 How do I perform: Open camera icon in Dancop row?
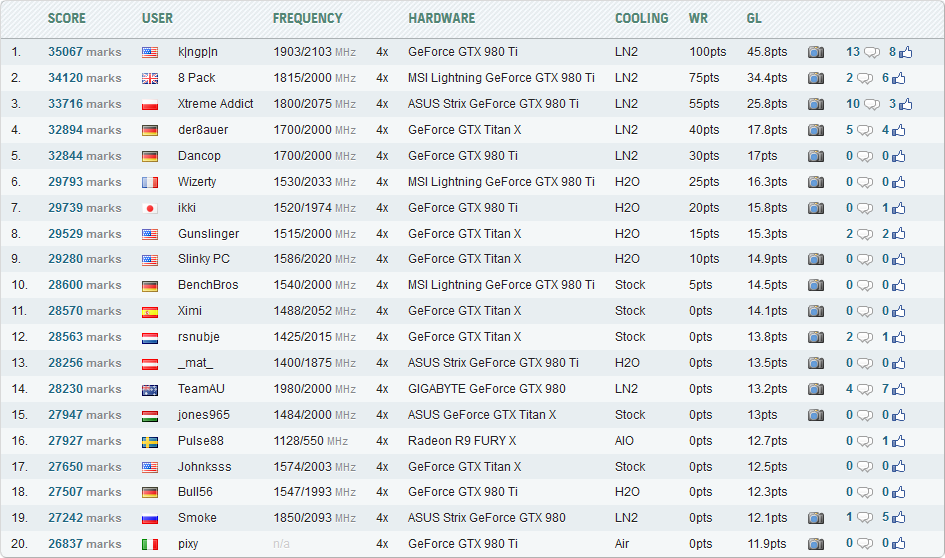pos(815,156)
